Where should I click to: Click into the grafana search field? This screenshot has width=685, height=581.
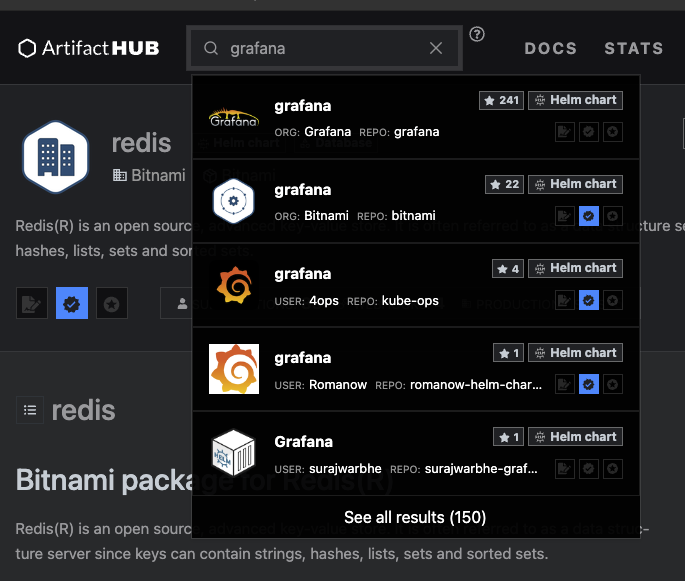tap(324, 48)
